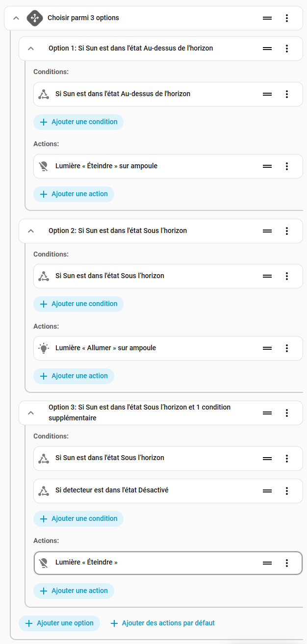Click Ajouter des actions par défaut

point(163,623)
